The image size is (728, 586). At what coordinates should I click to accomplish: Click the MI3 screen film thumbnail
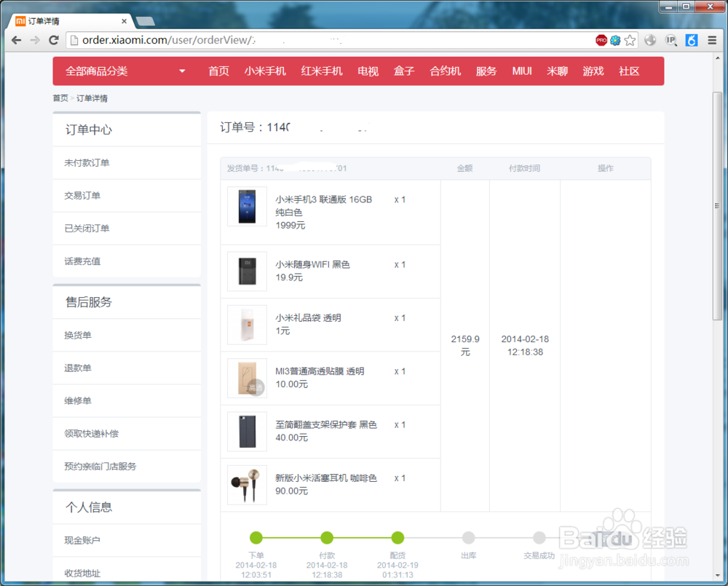pos(247,378)
